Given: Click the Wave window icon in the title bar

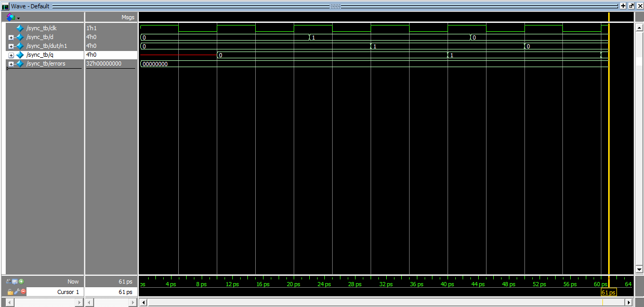Looking at the screenshot, I should click(5, 6).
